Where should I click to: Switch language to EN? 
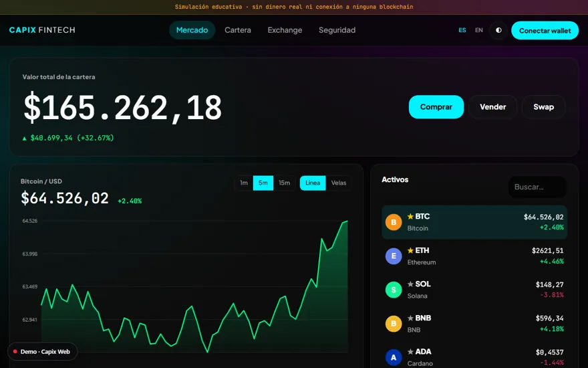click(x=479, y=30)
